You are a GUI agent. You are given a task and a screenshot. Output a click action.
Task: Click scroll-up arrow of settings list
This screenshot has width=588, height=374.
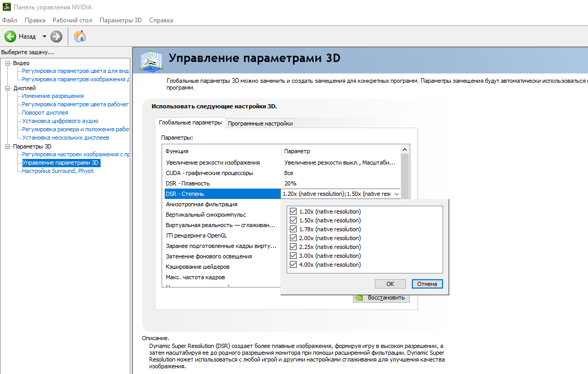(405, 149)
